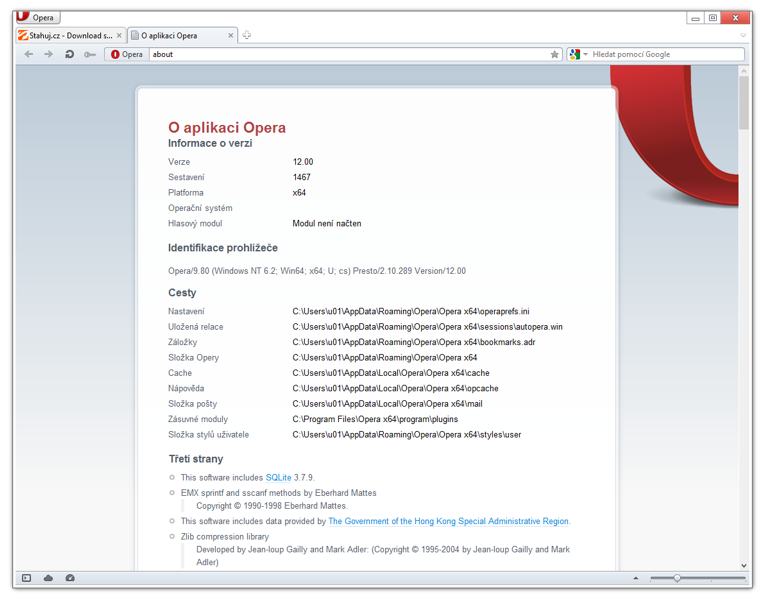Click the opcache help path
The image size is (764, 600).
coord(395,388)
